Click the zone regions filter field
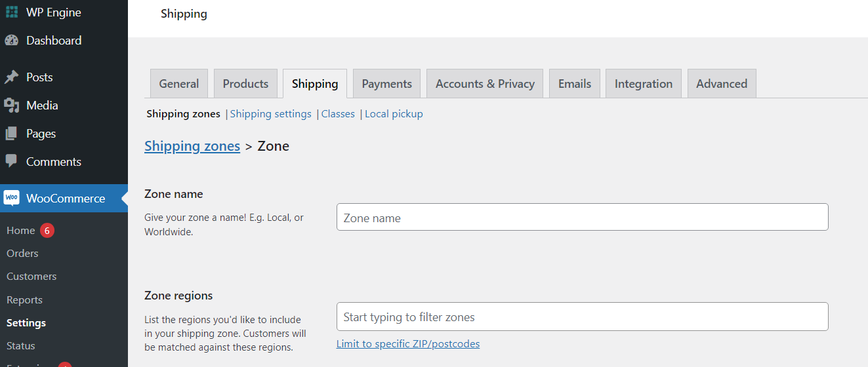Viewport: 868px width, 367px height. tap(582, 317)
